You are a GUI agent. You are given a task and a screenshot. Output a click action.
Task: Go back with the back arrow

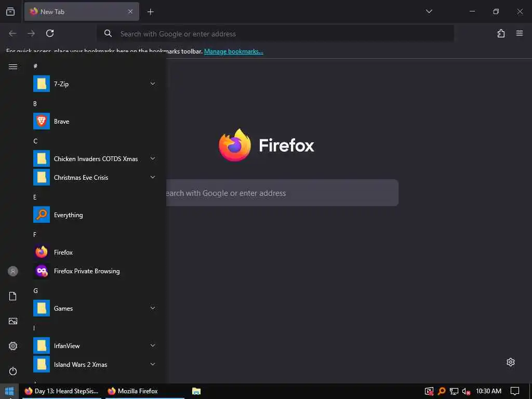(x=12, y=33)
